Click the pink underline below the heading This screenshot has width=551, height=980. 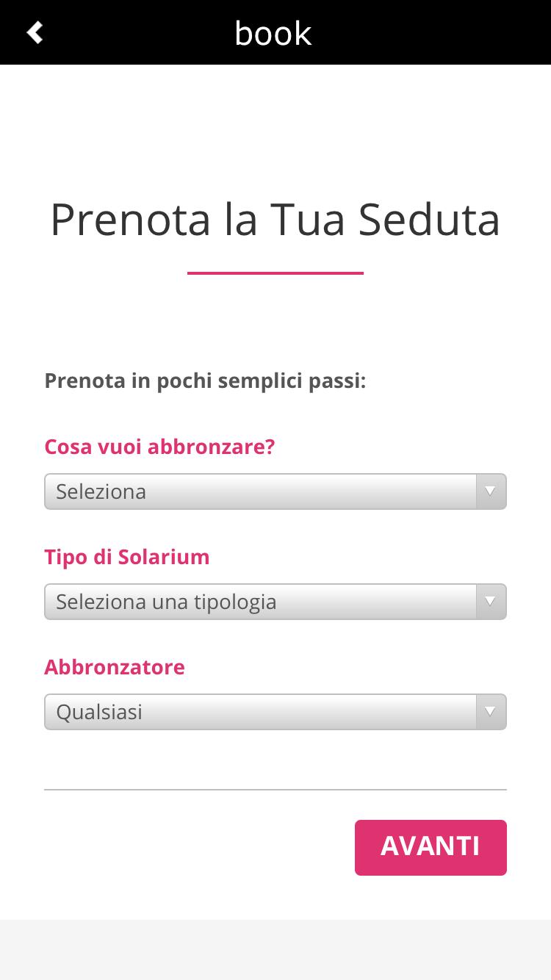[275, 273]
